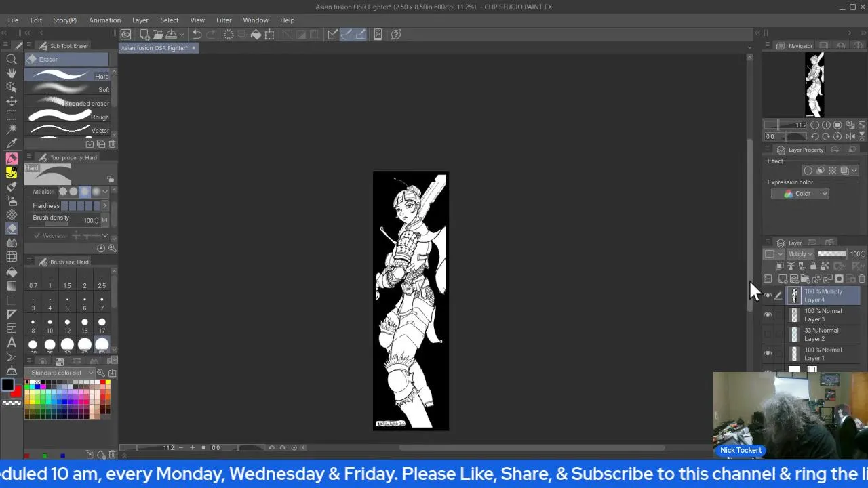The height and width of the screenshot is (488, 868).
Task: Select the Eyedropper tool
Action: click(12, 143)
